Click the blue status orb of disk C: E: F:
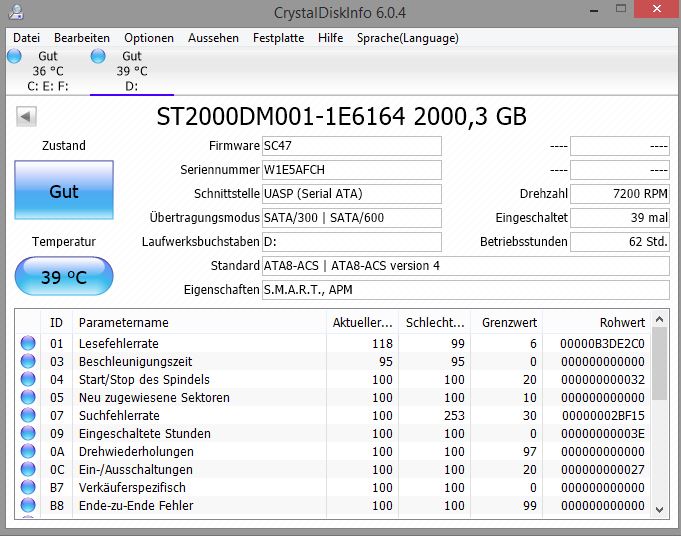The image size is (681, 536). tap(14, 56)
